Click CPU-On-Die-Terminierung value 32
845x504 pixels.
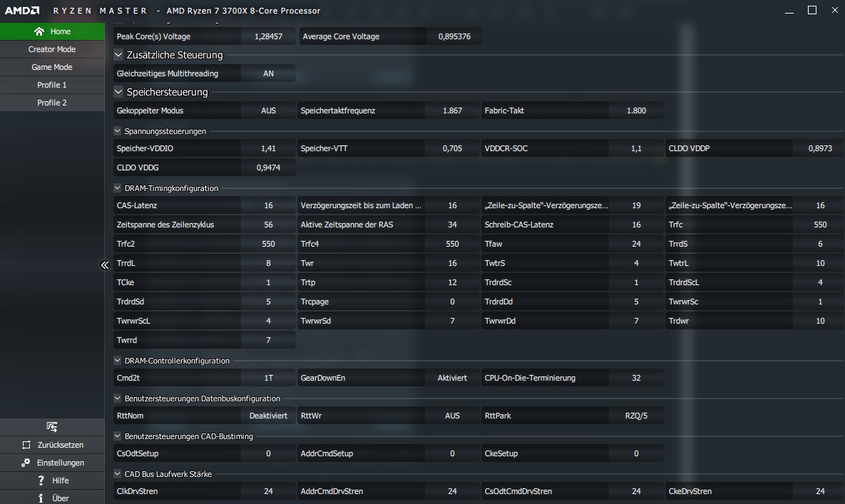637,378
